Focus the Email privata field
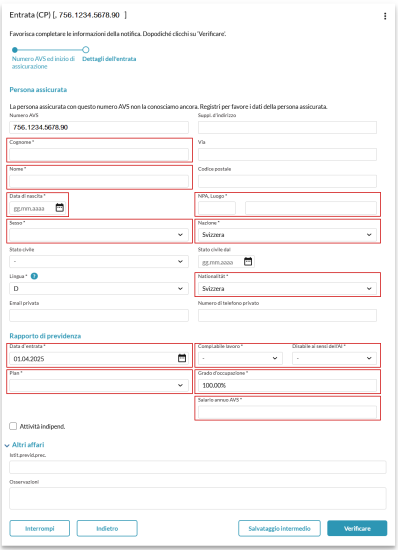398x550 pixels. (99, 315)
